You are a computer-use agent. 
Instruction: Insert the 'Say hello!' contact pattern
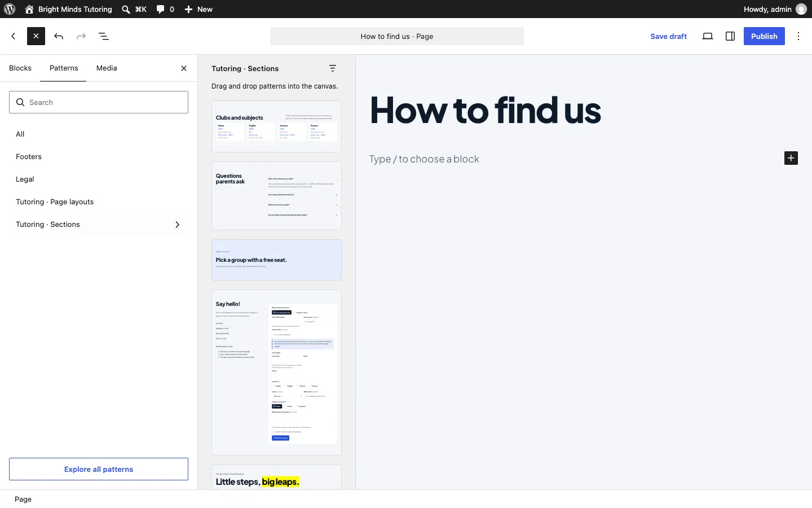tap(276, 373)
